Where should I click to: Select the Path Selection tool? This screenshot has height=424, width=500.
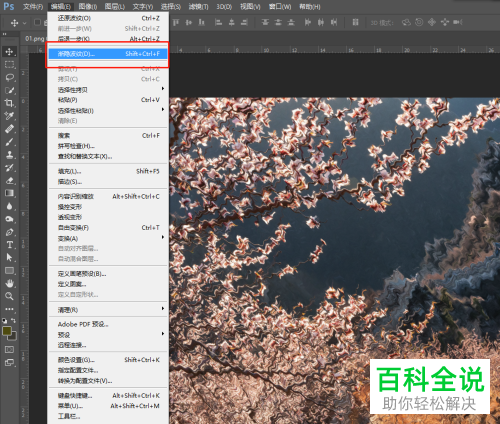click(9, 257)
